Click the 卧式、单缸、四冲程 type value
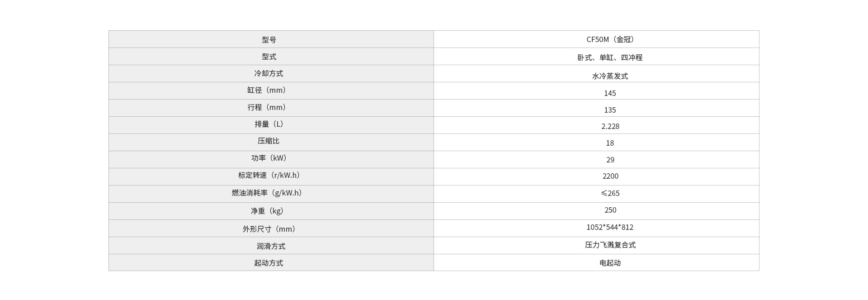868x300 pixels. 610,57
